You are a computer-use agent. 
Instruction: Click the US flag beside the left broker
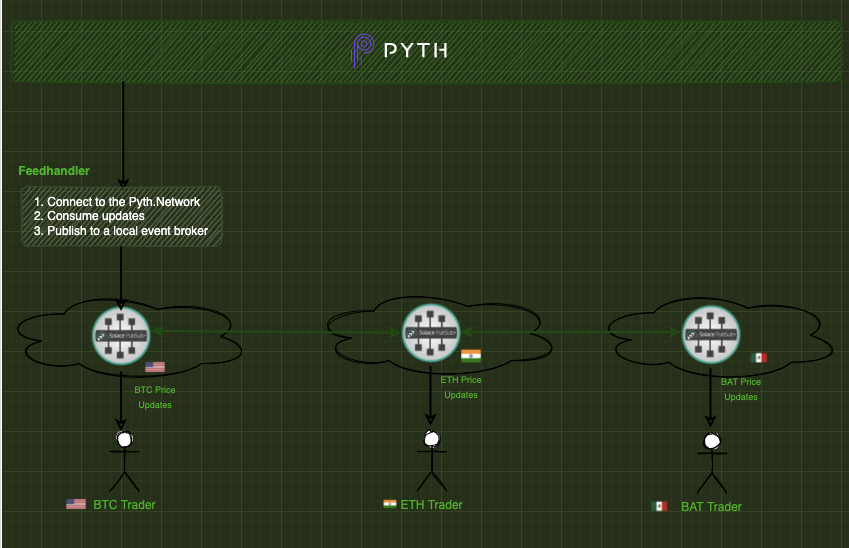click(155, 367)
